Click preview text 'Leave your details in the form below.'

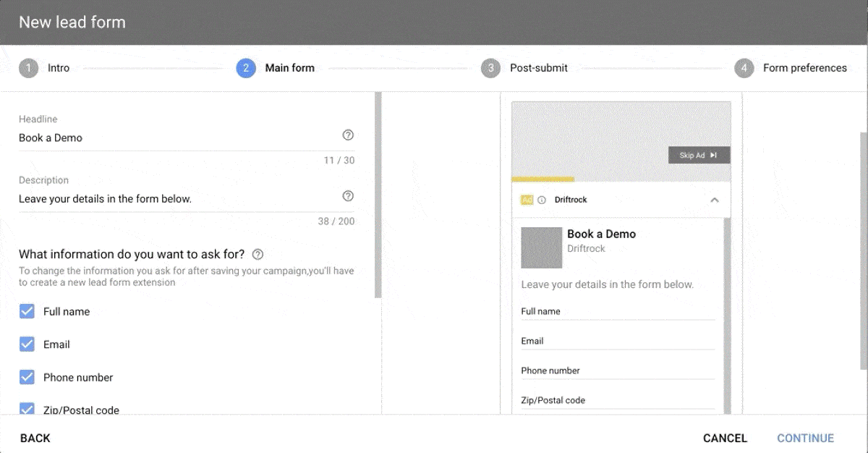(608, 284)
